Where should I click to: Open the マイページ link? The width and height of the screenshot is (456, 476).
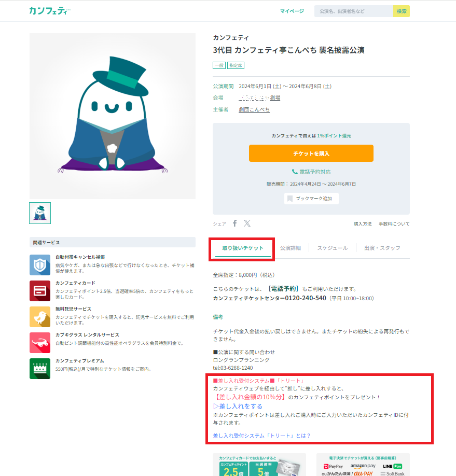pyautogui.click(x=292, y=11)
